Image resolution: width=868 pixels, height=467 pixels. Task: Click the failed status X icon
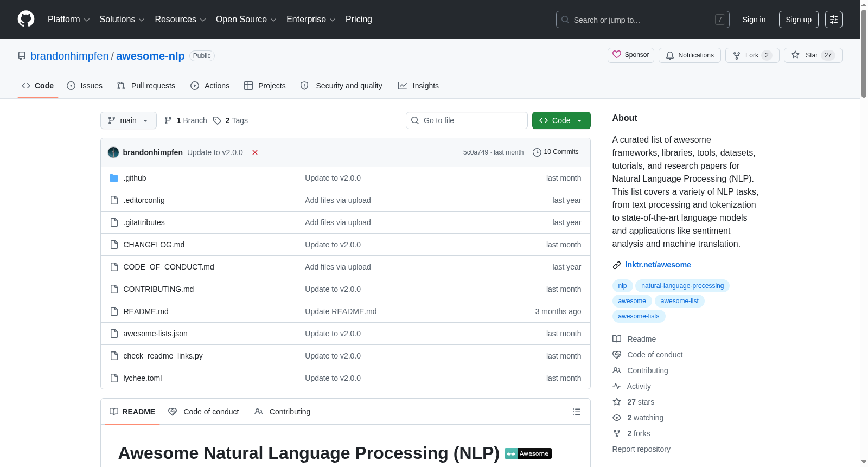[255, 152]
